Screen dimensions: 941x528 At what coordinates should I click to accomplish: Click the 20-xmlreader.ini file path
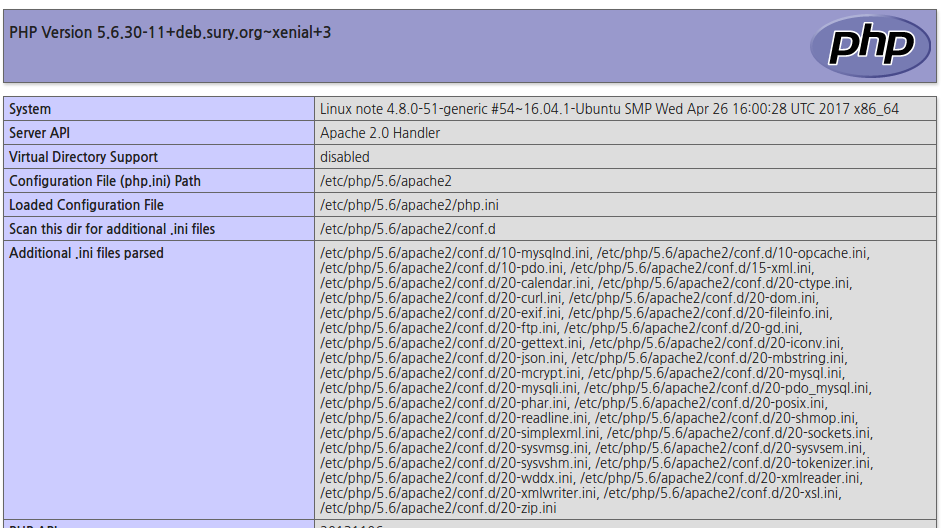[x=720, y=478]
